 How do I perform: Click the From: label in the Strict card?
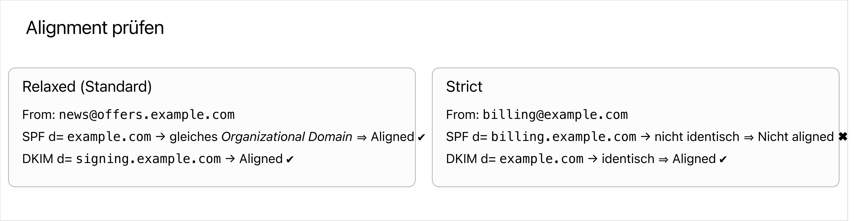click(462, 115)
